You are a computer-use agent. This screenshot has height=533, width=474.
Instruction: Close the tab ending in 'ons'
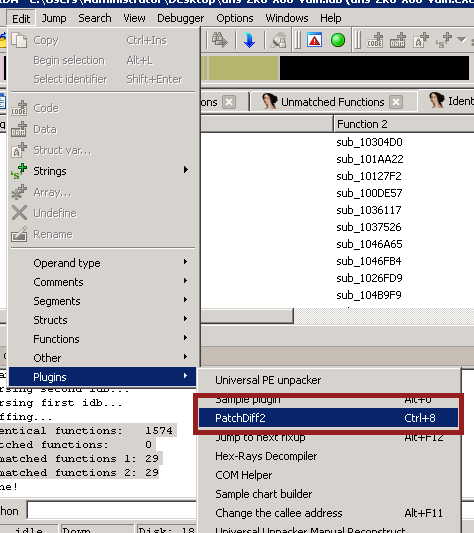point(229,102)
